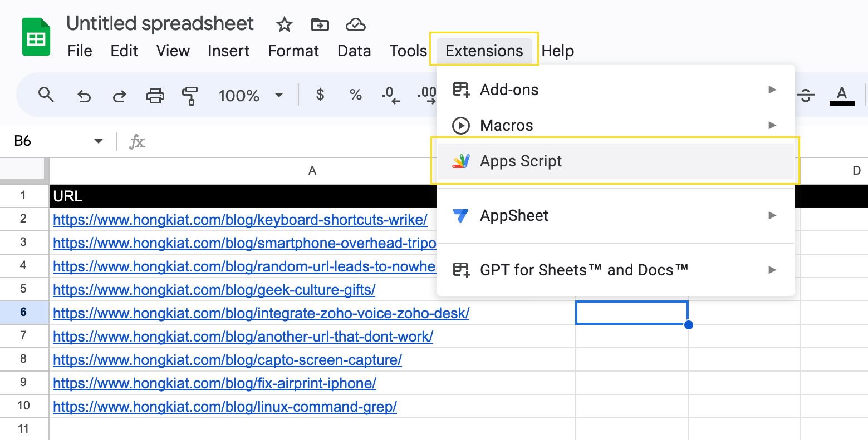Activate the paint format tool
Viewport: 868px width, 440px height.
pyautogui.click(x=190, y=96)
